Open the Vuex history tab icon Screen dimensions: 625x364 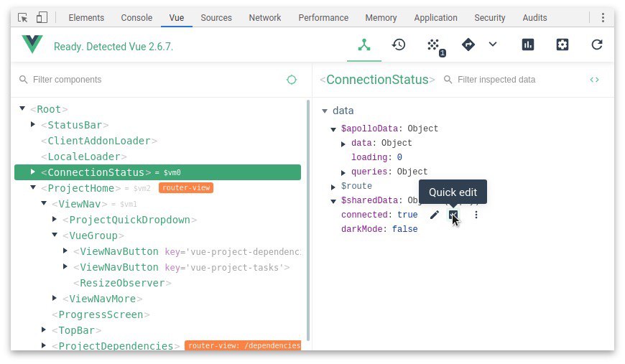pyautogui.click(x=399, y=45)
